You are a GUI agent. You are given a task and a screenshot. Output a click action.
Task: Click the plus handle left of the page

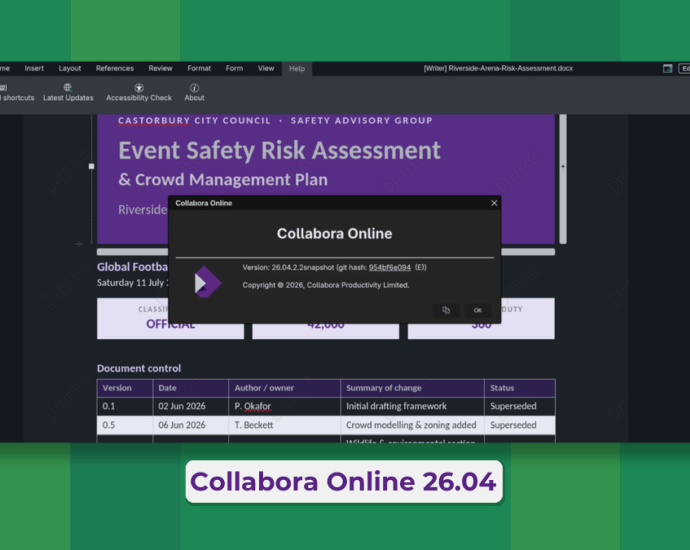(79, 244)
